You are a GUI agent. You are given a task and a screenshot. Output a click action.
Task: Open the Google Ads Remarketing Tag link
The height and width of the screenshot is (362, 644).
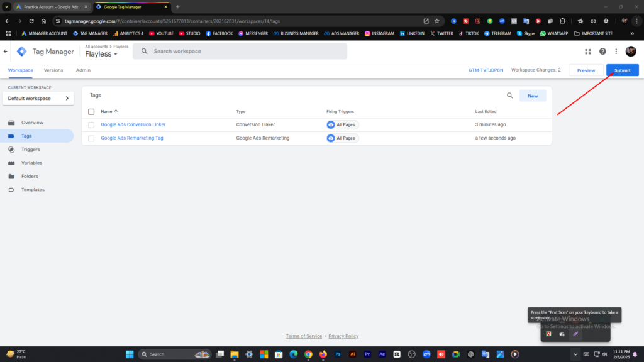pos(132,138)
